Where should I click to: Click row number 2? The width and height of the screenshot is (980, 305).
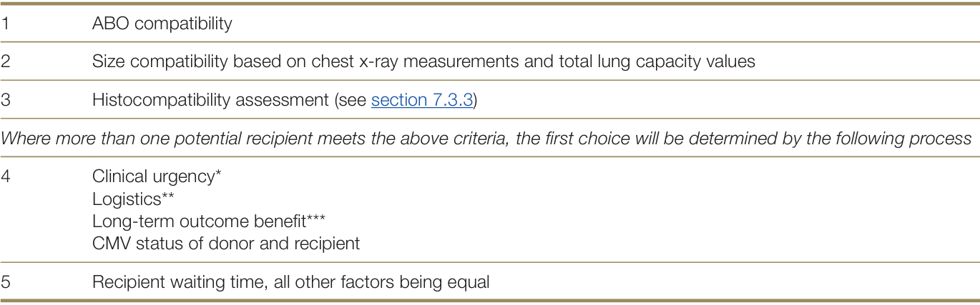coord(6,61)
